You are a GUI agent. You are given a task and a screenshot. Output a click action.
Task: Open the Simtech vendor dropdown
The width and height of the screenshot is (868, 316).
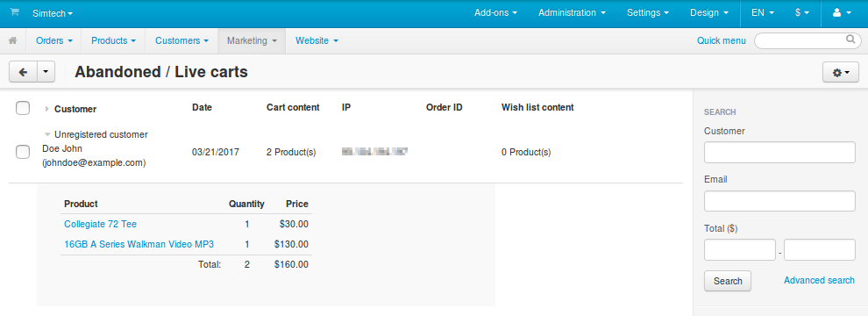pyautogui.click(x=53, y=13)
